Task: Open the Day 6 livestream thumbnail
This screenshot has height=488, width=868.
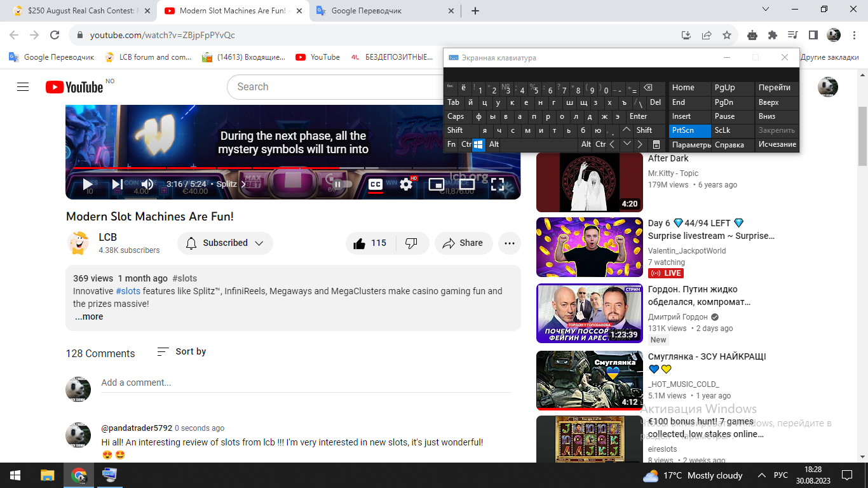Action: pos(590,247)
